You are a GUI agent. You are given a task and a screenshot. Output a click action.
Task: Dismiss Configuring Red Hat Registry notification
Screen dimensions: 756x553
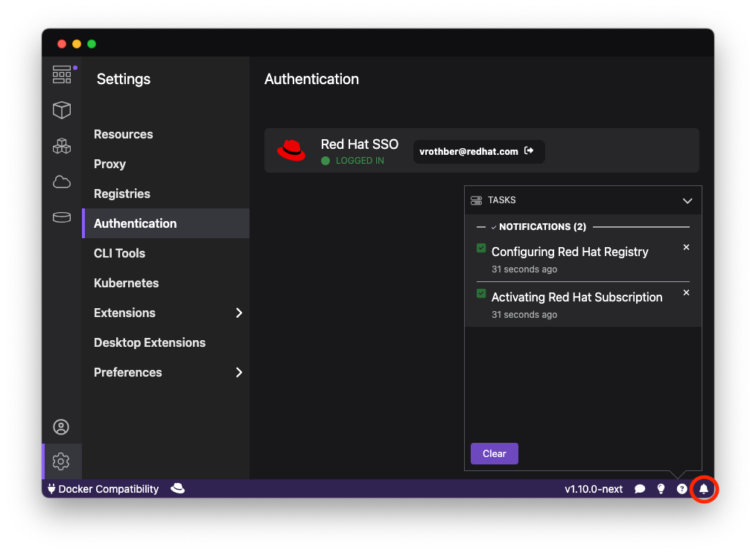pyautogui.click(x=686, y=247)
